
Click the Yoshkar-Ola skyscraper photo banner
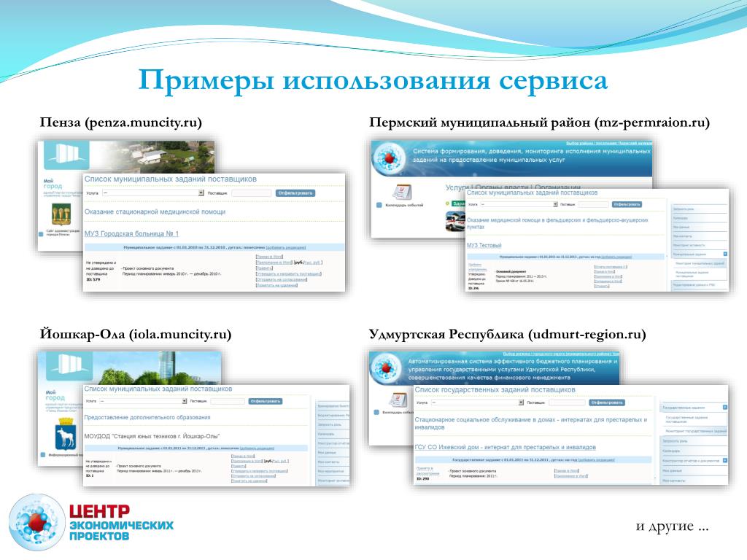158,367
